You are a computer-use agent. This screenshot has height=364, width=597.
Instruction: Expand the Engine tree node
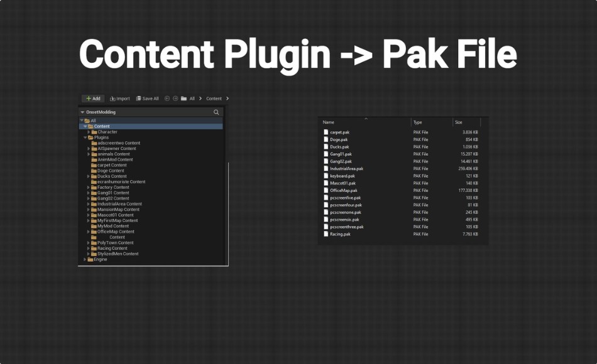84,259
